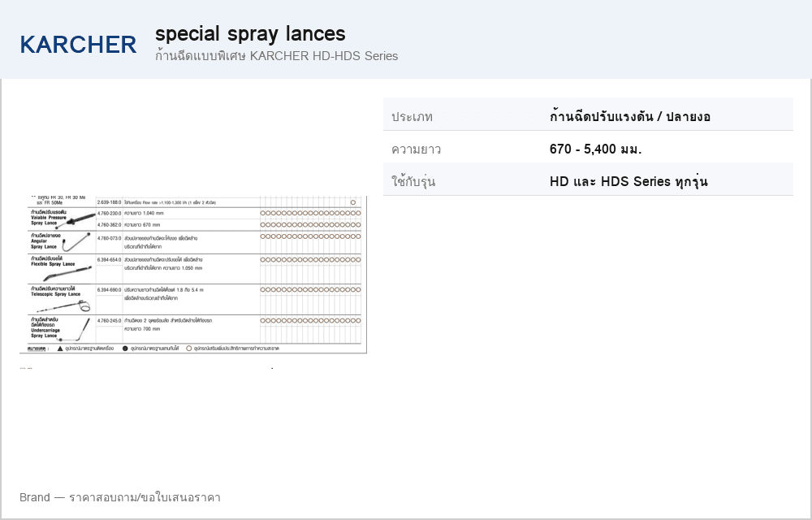Click the 'ความยาว 700 mm' description in table
812x520 pixels.
pyautogui.click(x=142, y=329)
